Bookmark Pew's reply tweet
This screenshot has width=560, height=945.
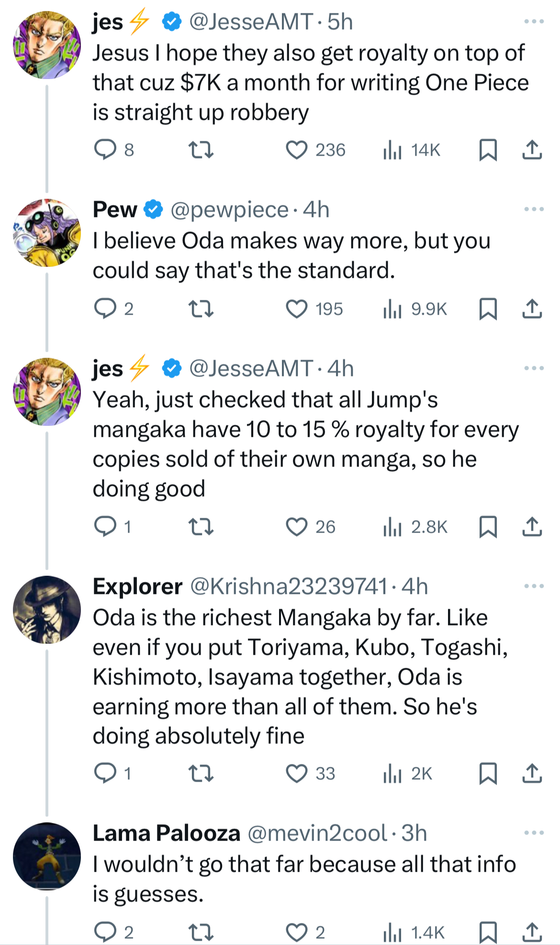pos(488,309)
